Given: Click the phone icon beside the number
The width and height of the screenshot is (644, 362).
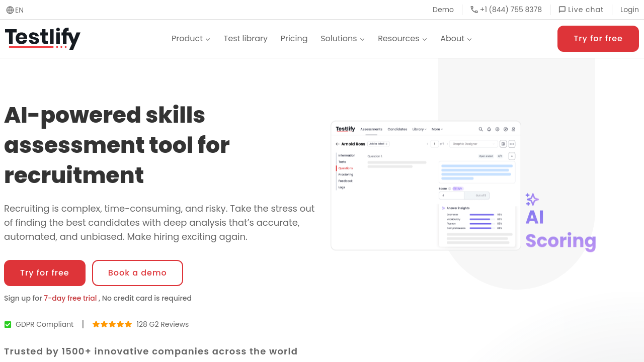Looking at the screenshot, I should point(474,10).
